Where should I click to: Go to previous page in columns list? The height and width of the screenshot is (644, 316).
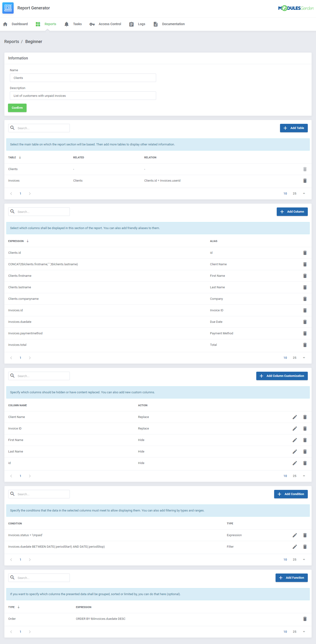[x=11, y=358]
